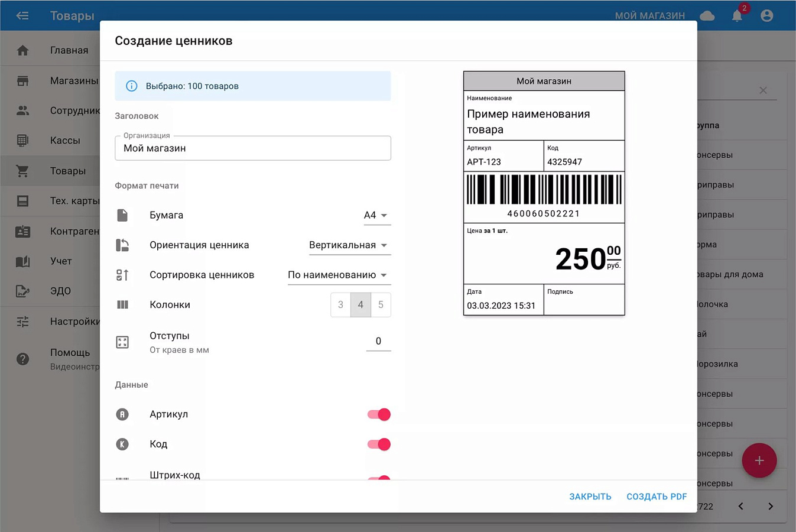Click the Помощь question mark icon
This screenshot has height=532, width=796.
(x=22, y=359)
